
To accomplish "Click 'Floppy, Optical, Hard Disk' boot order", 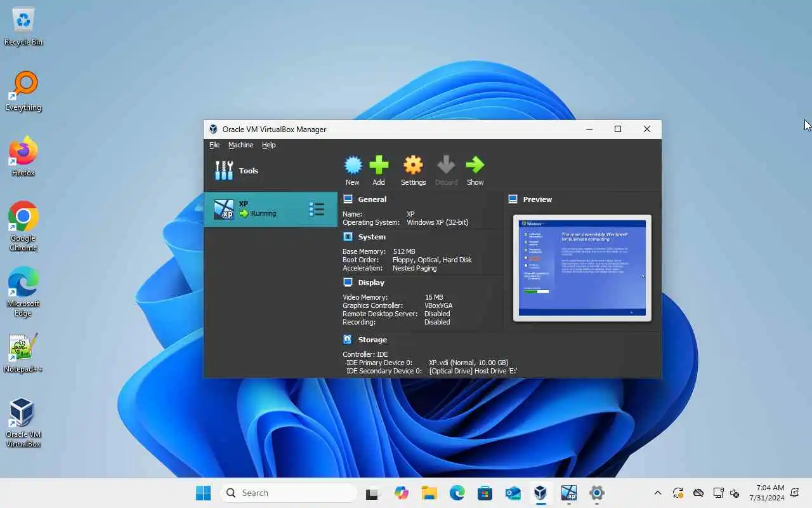I will click(432, 260).
